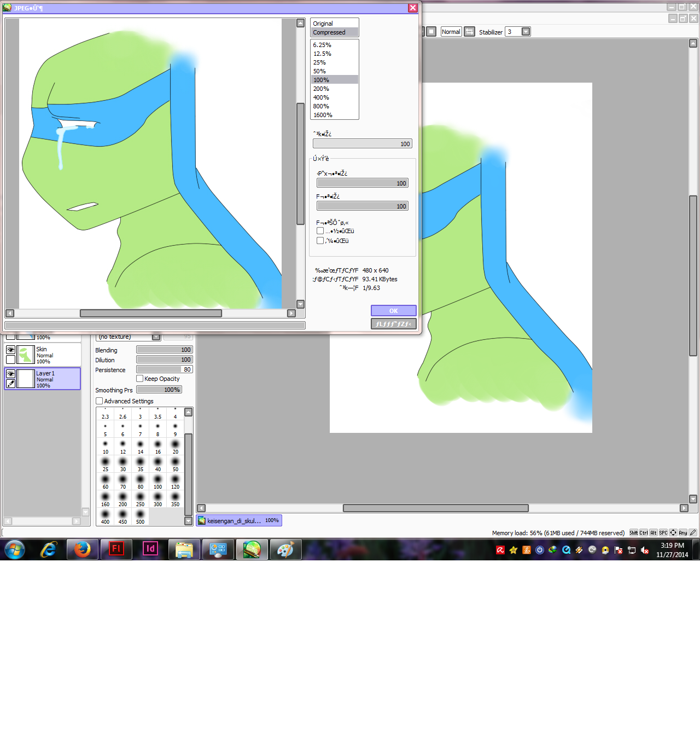Image resolution: width=700 pixels, height=753 pixels.
Task: Switch to the keisengan_di_skul canvas tab
Action: point(239,520)
